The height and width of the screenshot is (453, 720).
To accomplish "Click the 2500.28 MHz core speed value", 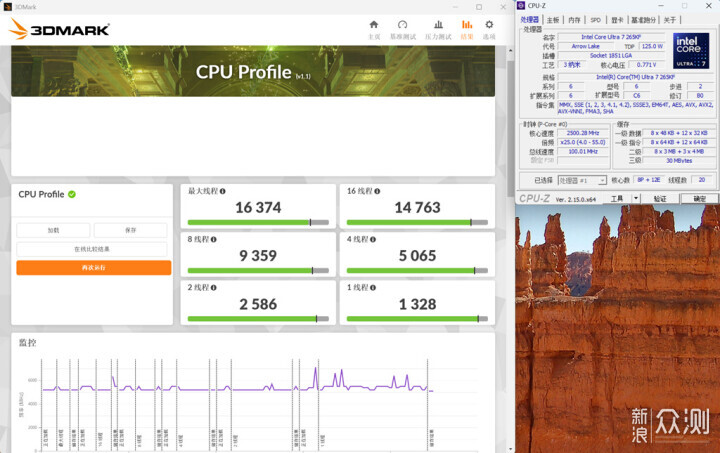I will 583,133.
